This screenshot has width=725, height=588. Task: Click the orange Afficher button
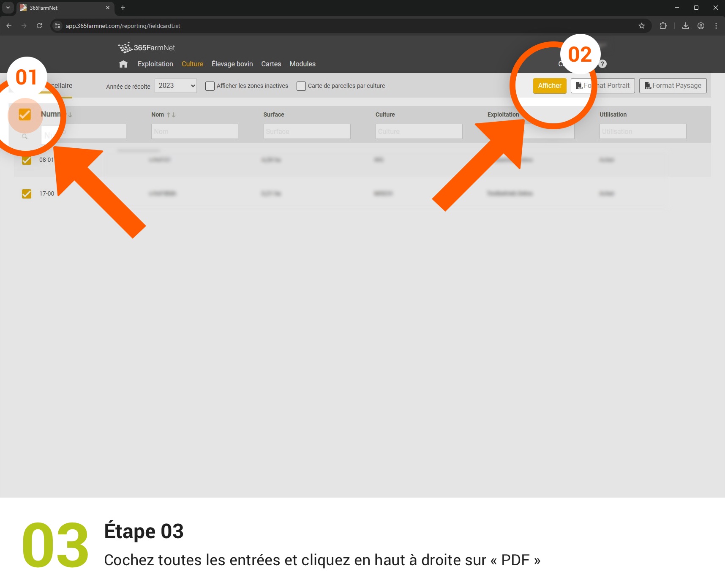(549, 86)
